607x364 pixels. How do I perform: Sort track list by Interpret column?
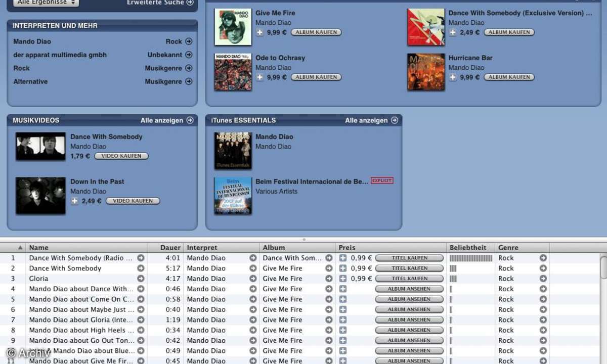tap(221, 248)
